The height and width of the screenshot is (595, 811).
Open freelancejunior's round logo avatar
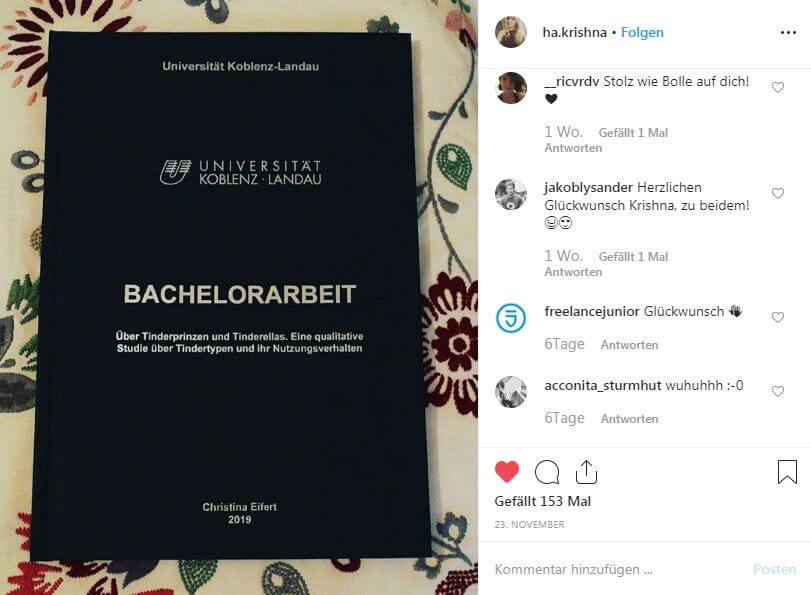(x=510, y=317)
